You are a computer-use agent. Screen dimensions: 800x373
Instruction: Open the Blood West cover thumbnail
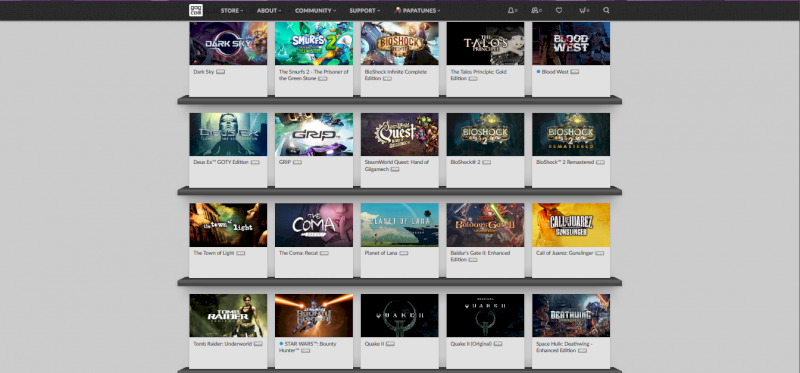pyautogui.click(x=571, y=43)
